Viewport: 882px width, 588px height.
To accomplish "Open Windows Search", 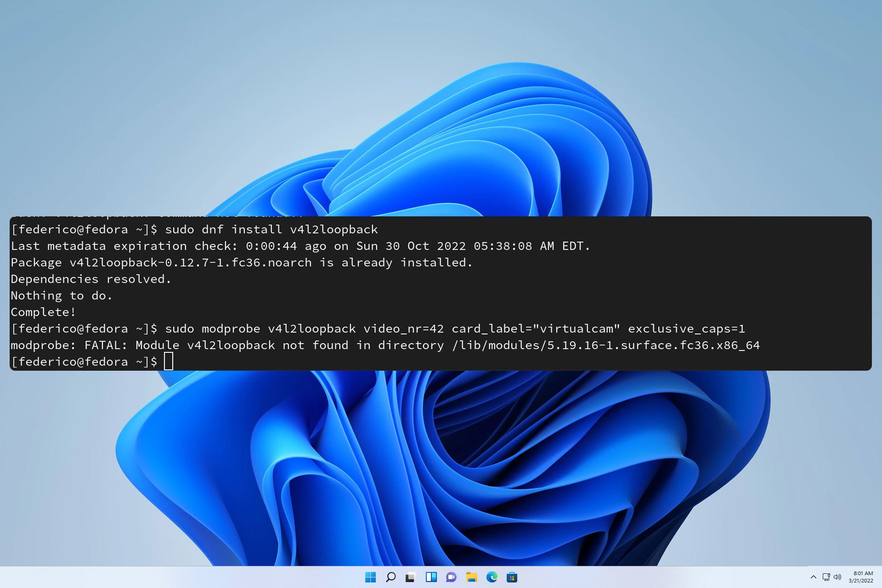I will (391, 577).
